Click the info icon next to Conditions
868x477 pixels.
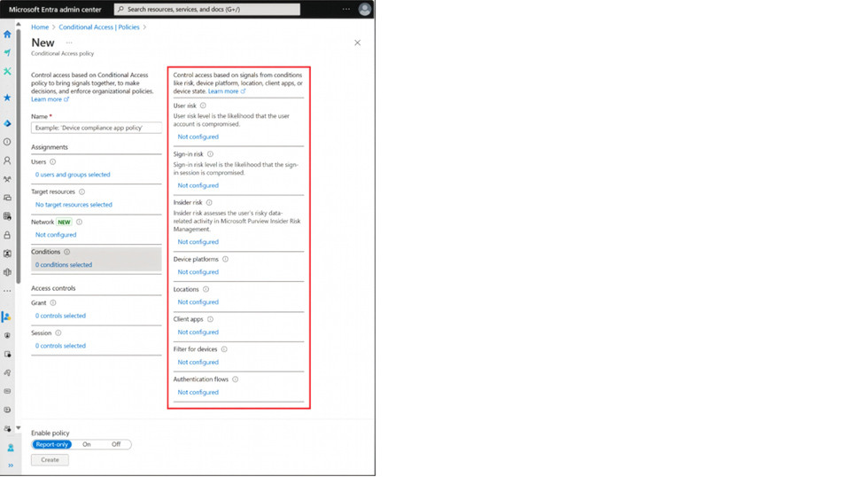coord(67,252)
